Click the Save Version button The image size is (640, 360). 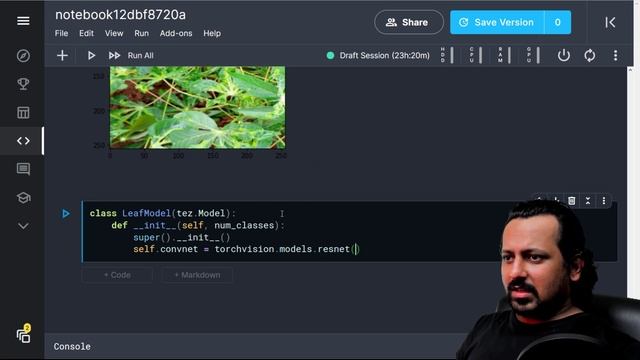497,22
